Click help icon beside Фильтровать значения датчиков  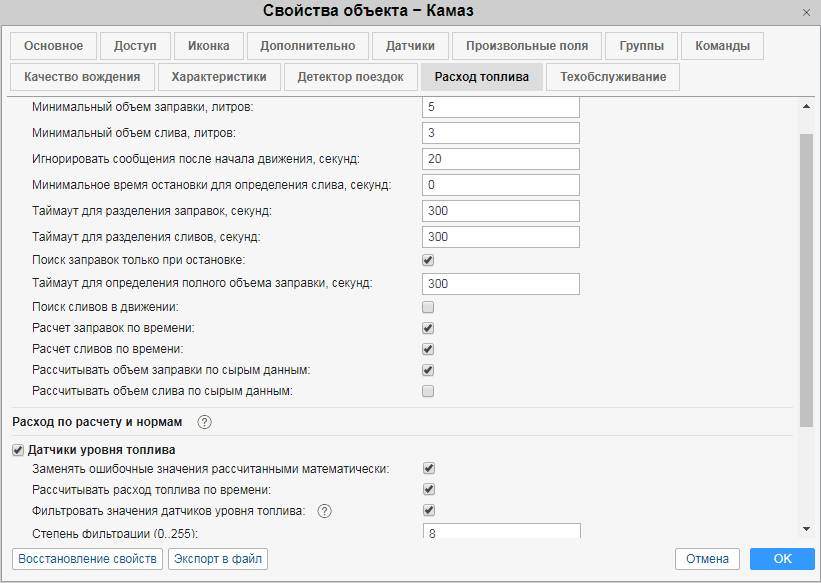pyautogui.click(x=324, y=511)
